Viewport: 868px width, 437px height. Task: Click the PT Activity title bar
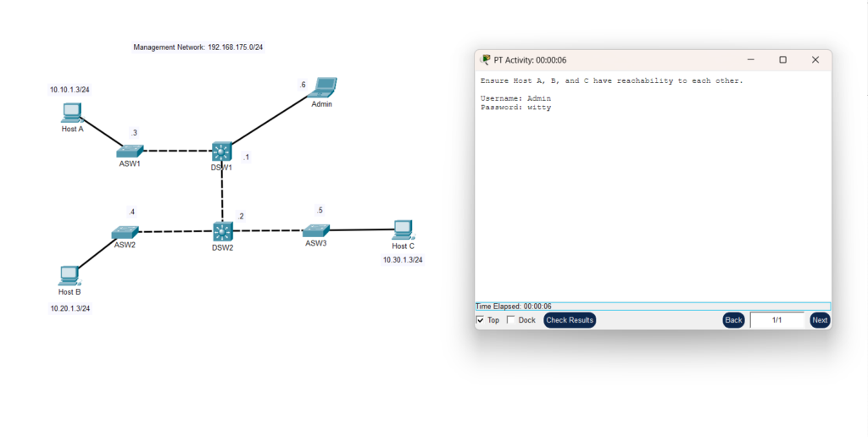coord(610,60)
